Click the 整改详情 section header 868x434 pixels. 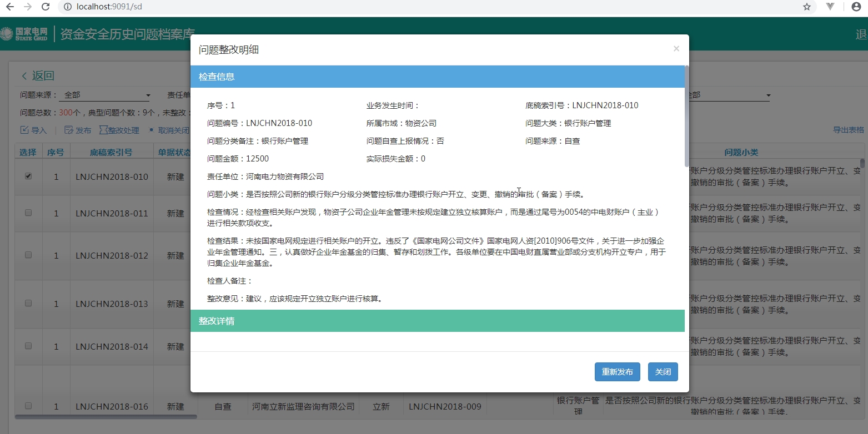[x=438, y=321]
